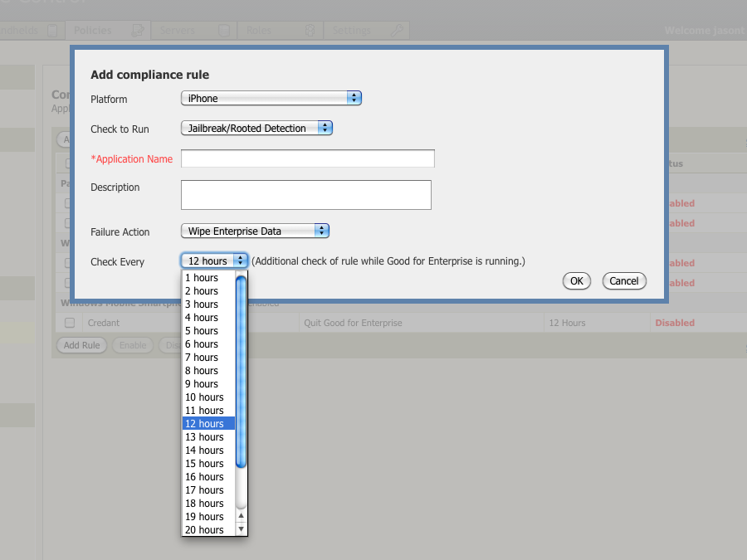Click the Settings tab wrench icon
Viewport: 747px width, 560px height.
point(397,31)
